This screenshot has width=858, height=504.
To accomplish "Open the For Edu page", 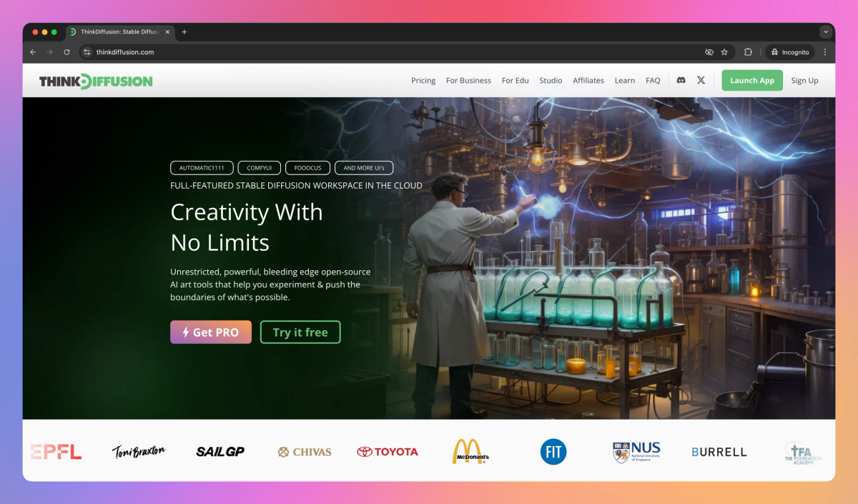I will (516, 81).
